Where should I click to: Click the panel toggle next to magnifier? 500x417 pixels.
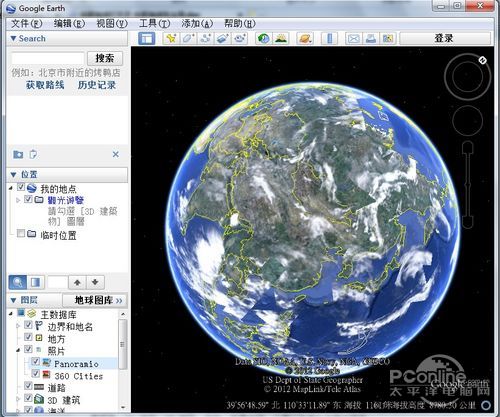35,282
